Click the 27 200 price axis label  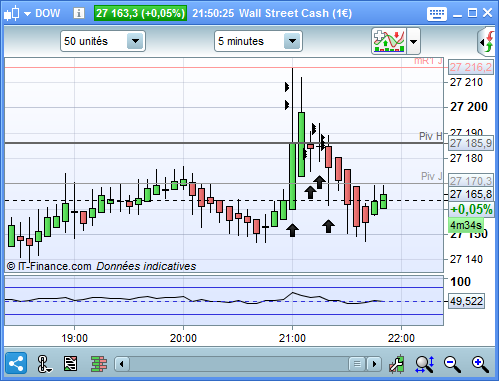click(469, 107)
